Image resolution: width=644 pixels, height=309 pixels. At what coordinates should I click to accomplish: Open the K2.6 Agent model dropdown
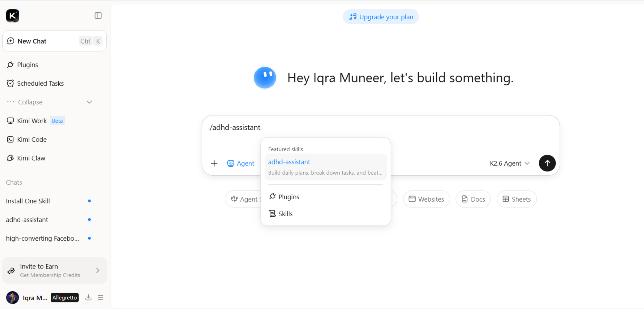(510, 163)
